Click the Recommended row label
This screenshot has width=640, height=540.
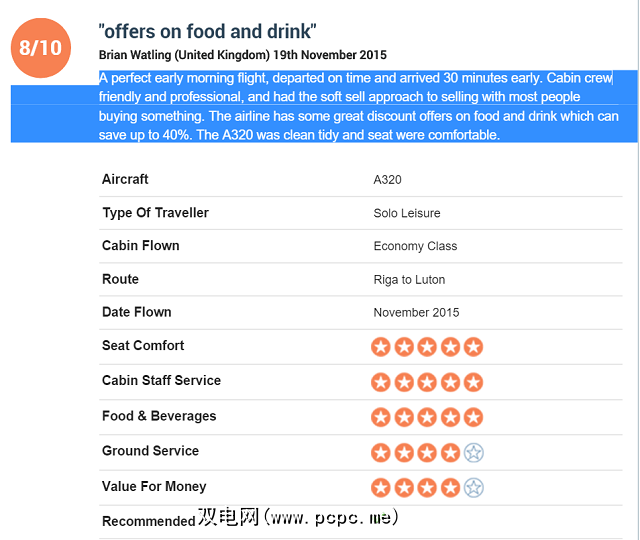click(x=148, y=521)
